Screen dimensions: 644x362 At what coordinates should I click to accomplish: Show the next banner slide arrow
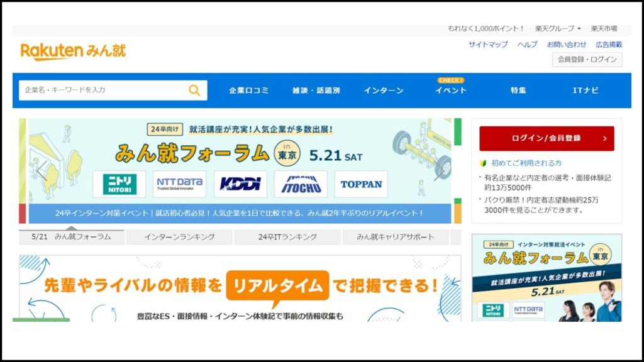pos(439,171)
